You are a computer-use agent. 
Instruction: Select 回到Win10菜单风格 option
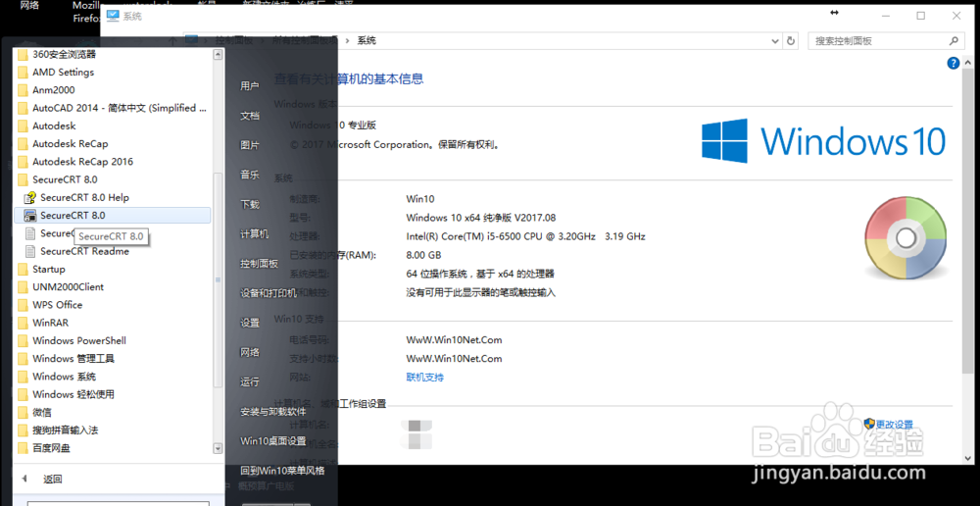(x=282, y=471)
